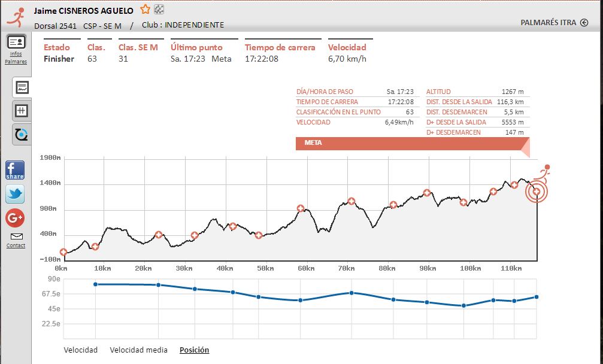Share via the Twitter bird icon

pos(15,194)
